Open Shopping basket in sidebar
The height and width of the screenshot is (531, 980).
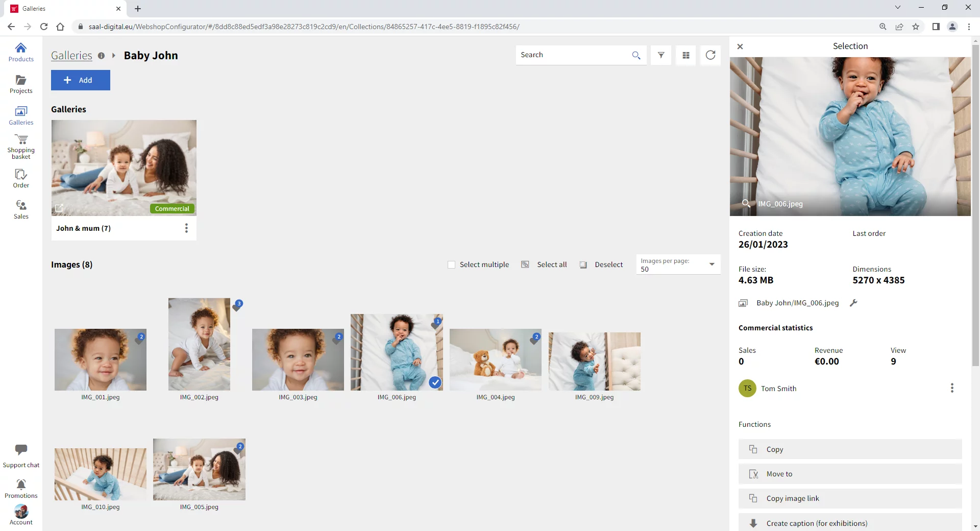pyautogui.click(x=21, y=147)
